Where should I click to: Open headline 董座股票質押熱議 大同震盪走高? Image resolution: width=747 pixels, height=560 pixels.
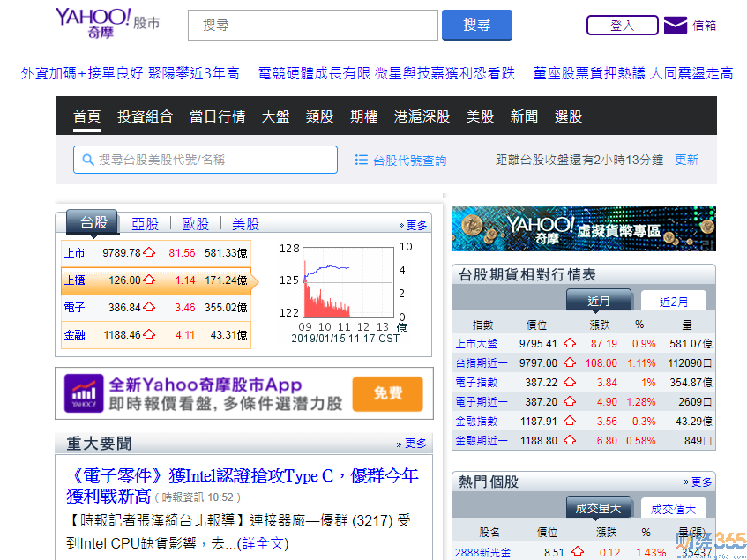pyautogui.click(x=633, y=74)
